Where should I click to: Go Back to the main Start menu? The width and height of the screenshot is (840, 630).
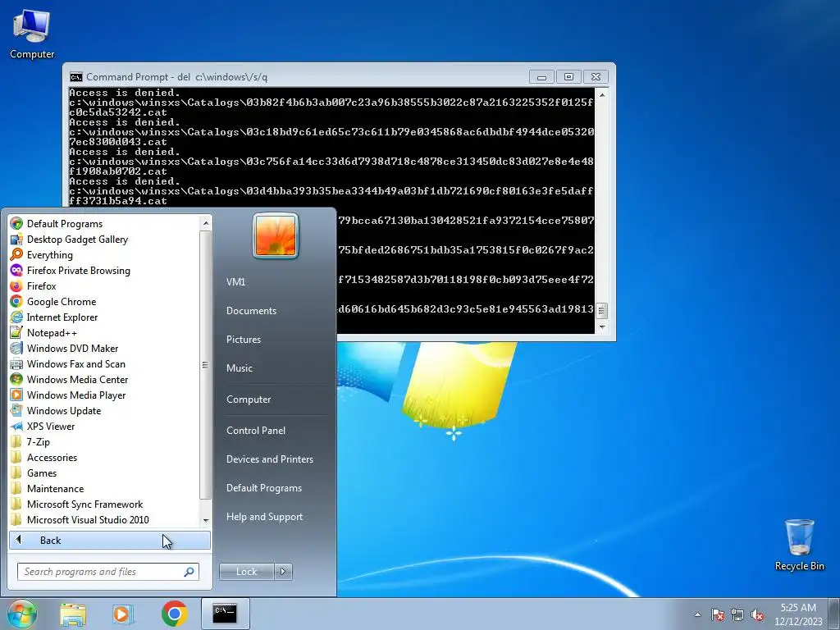[x=109, y=540]
